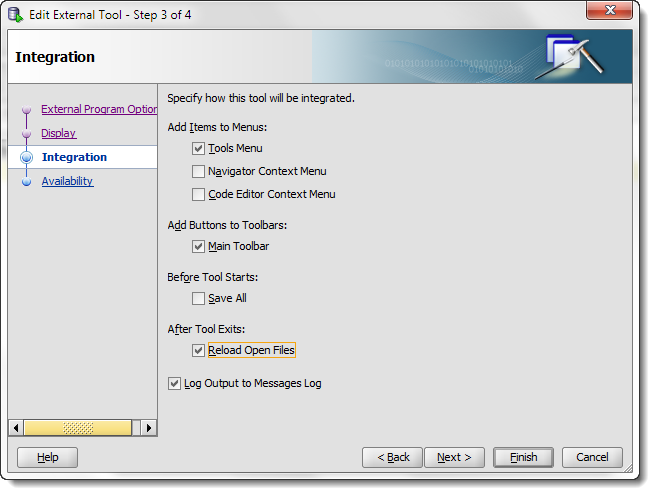Click the External Program Options bullet icon

coord(26,109)
